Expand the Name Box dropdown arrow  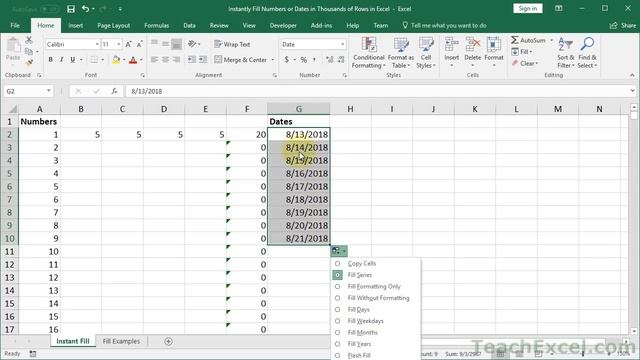coord(49,91)
